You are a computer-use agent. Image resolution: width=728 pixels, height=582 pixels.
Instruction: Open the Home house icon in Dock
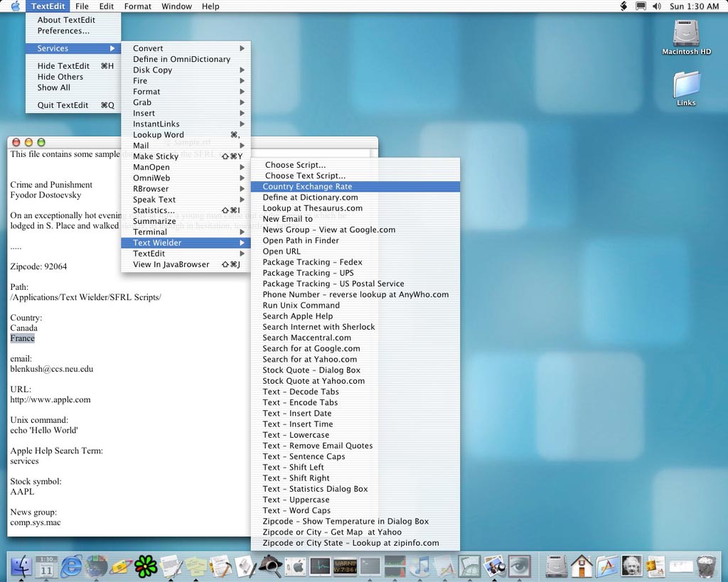point(582,566)
